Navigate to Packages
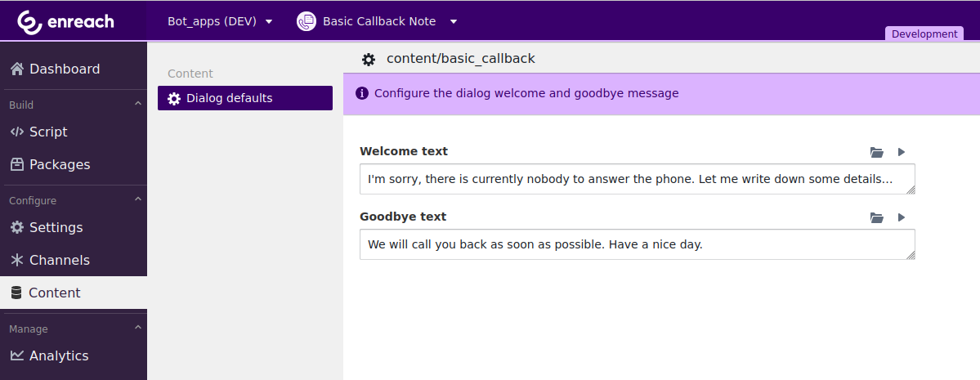 pyautogui.click(x=60, y=164)
